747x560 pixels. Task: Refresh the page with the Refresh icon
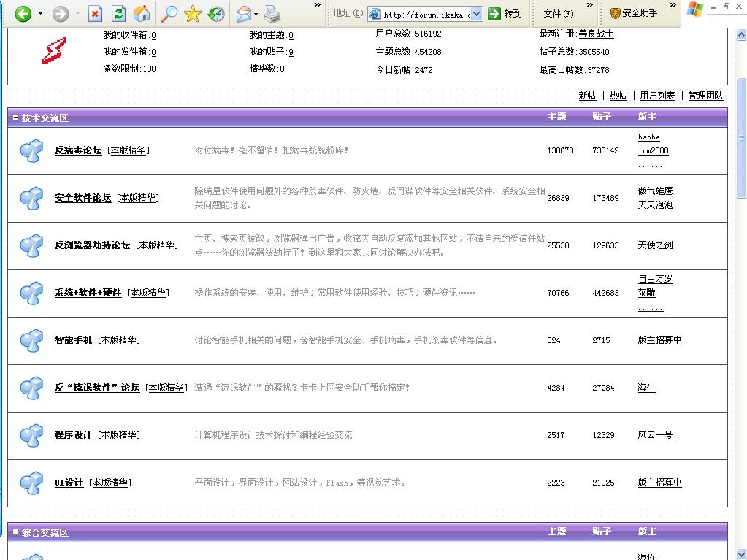tap(118, 14)
